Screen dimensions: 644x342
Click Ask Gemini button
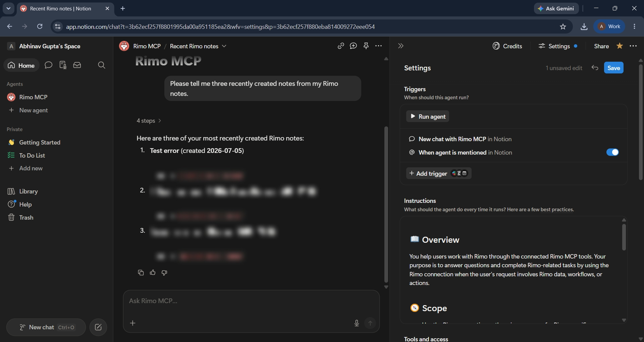(x=556, y=8)
